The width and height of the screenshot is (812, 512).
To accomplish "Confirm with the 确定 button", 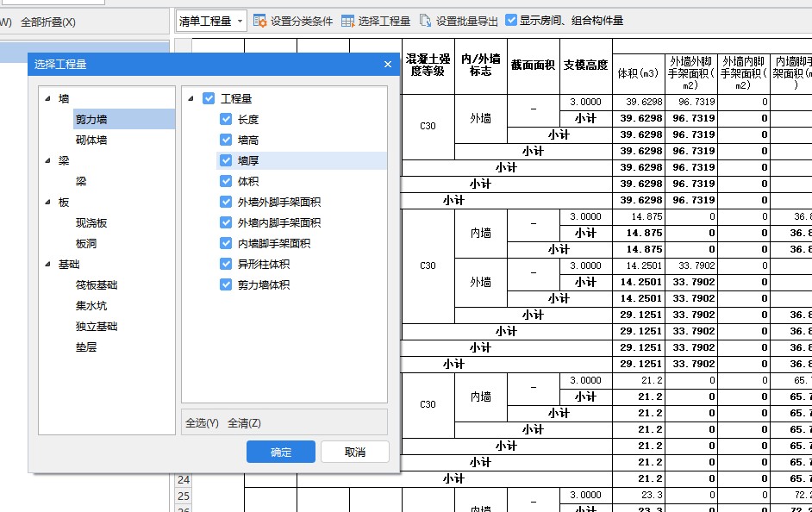I will tap(281, 452).
